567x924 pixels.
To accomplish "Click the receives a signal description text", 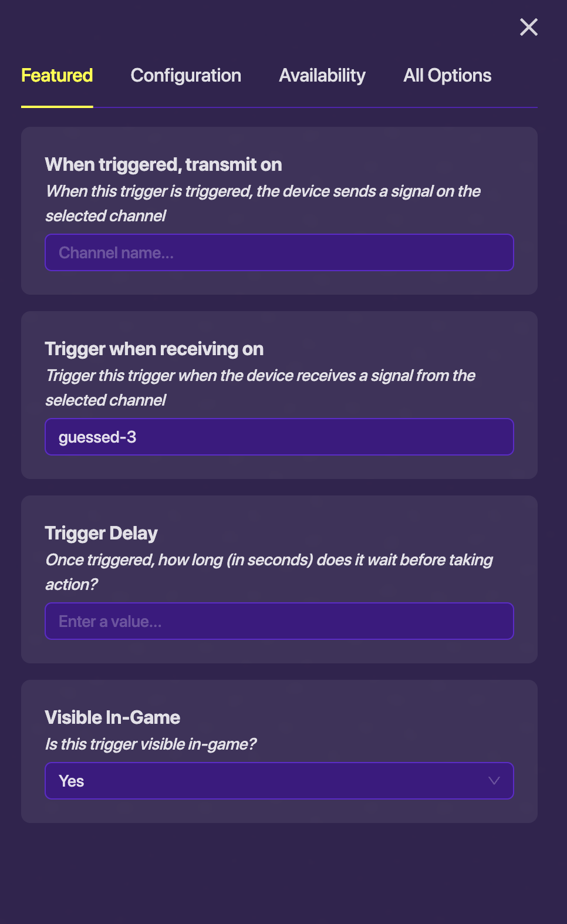I will pyautogui.click(x=260, y=387).
